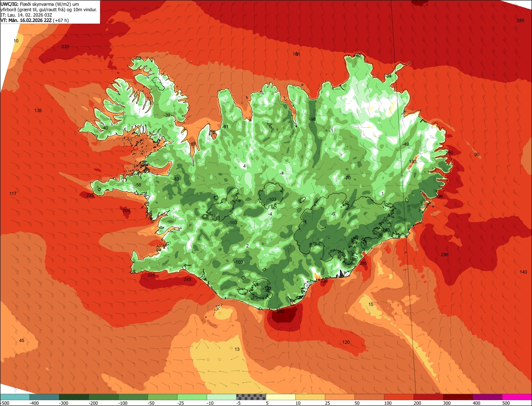Click the pale green -10 to -5 swatch
This screenshot has width=532, height=406.
click(x=221, y=397)
